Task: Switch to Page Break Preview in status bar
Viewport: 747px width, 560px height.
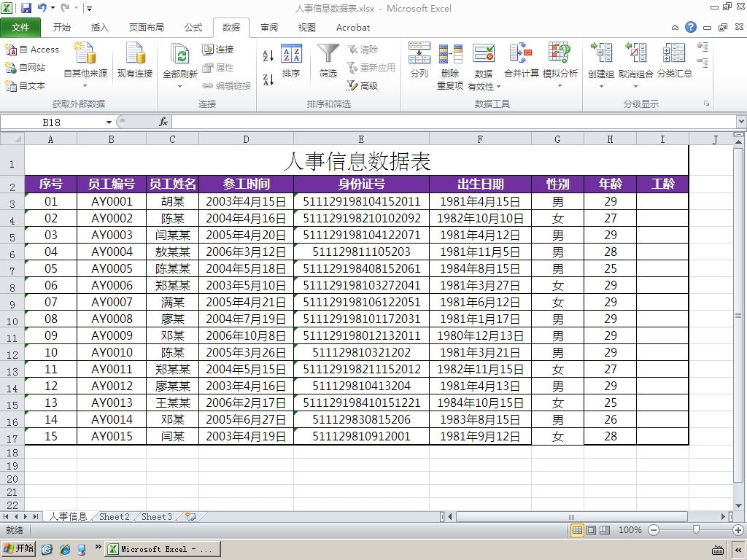Action: coord(605,530)
